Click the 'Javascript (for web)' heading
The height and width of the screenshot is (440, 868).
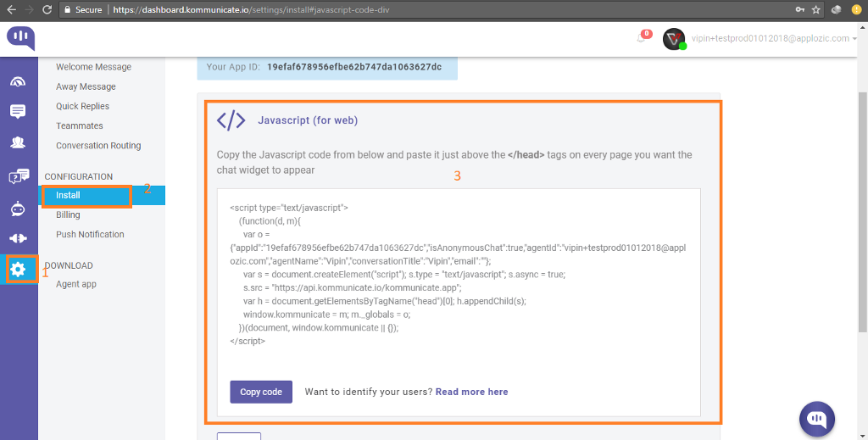[308, 120]
